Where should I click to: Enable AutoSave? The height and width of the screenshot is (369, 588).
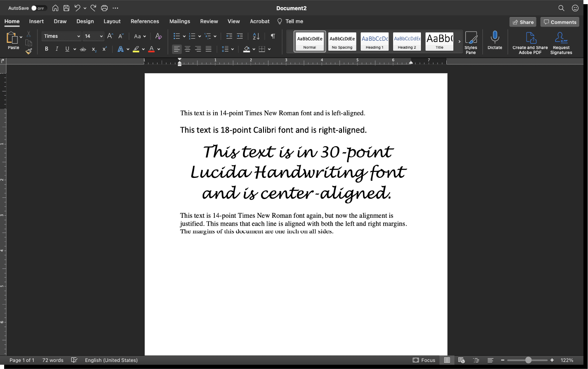(x=37, y=8)
